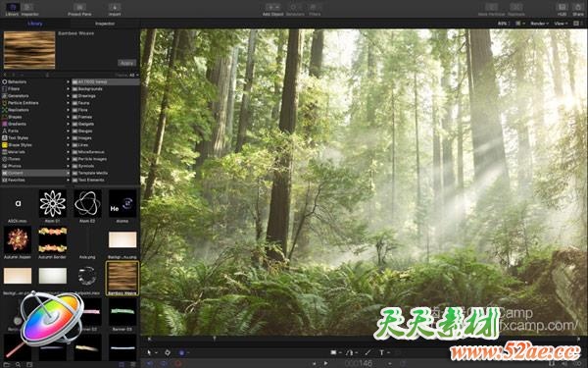Expand the Images folder arrow
This screenshot has width=588, height=368.
point(69,137)
